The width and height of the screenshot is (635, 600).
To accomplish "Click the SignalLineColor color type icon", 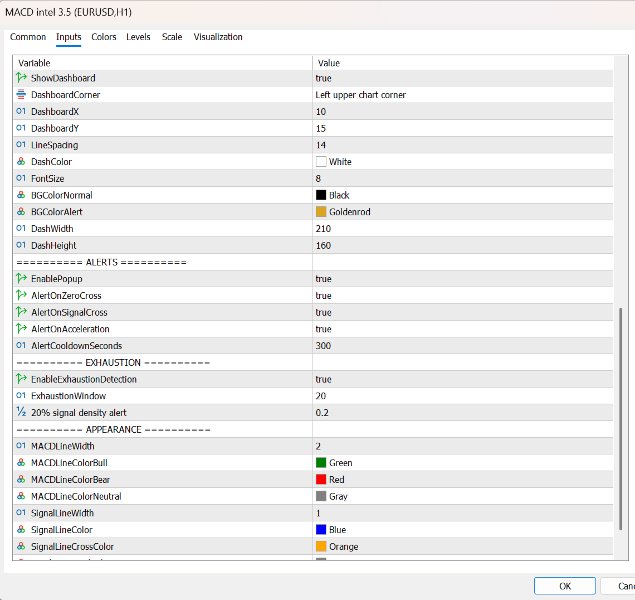I will [x=21, y=529].
